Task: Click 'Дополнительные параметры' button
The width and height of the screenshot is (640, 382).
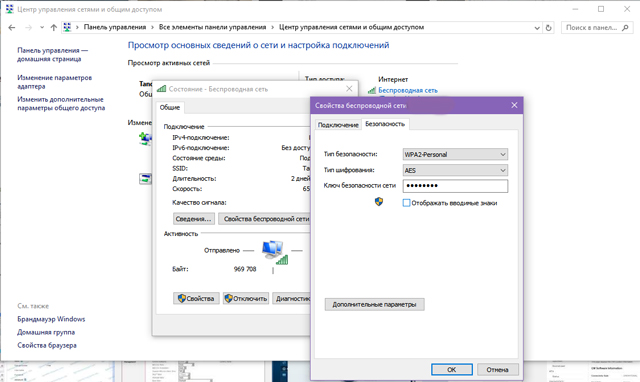Action: [x=374, y=304]
